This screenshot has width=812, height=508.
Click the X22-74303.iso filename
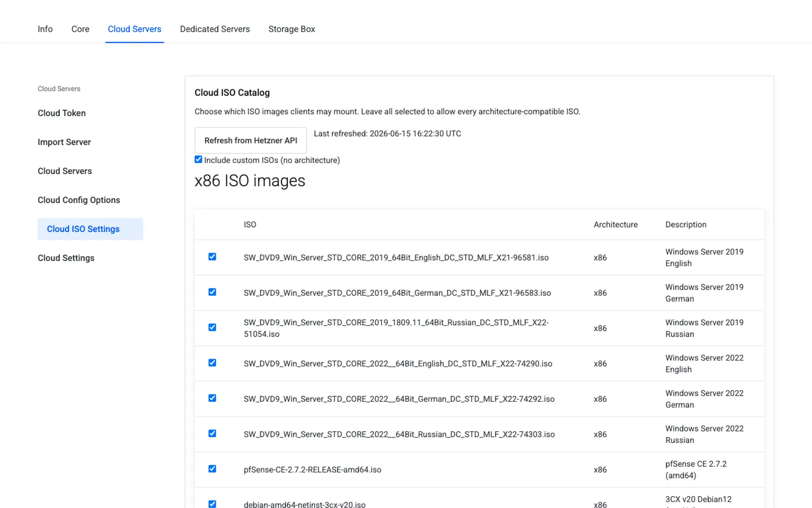pyautogui.click(x=399, y=434)
